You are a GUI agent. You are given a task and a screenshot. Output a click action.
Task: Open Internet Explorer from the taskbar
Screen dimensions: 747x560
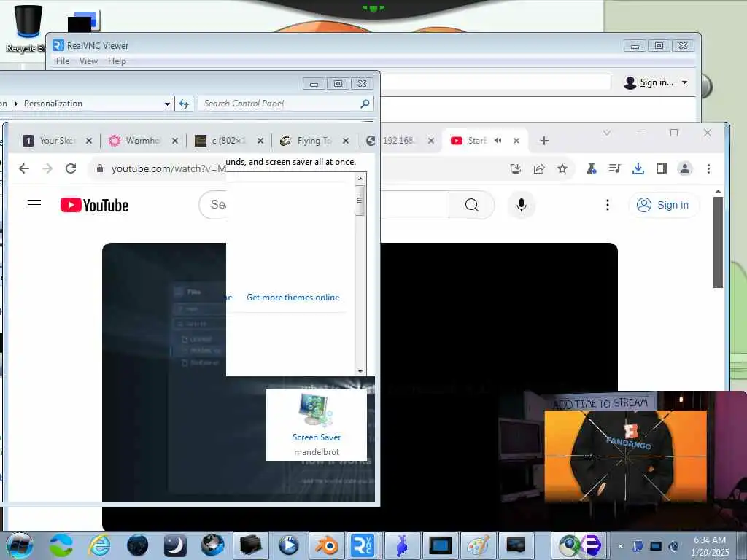[x=99, y=545]
